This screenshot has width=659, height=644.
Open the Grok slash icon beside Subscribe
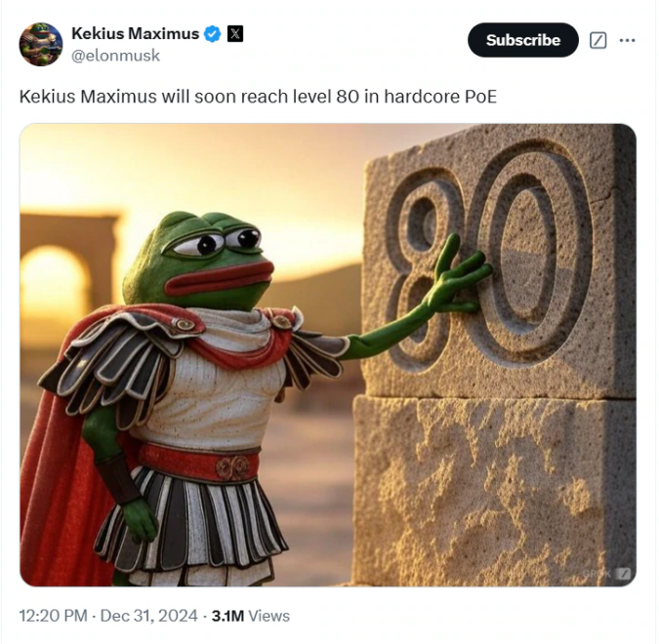coord(597,40)
